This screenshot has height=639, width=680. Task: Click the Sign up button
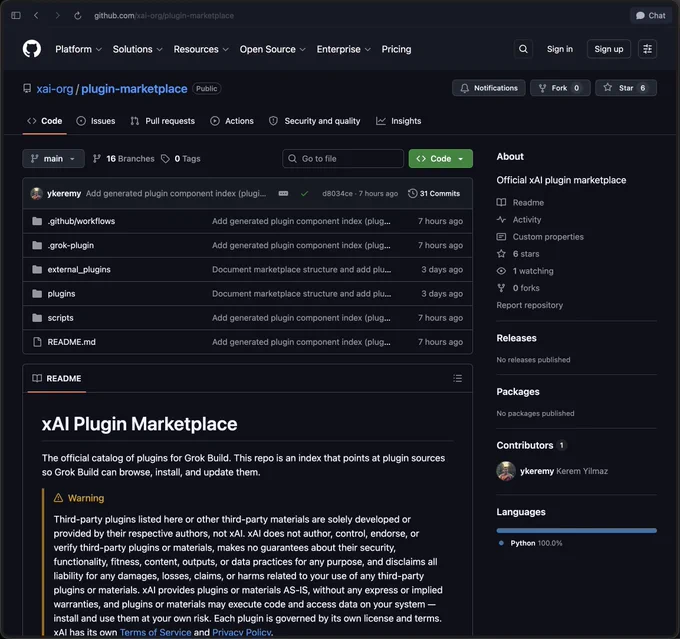point(608,49)
